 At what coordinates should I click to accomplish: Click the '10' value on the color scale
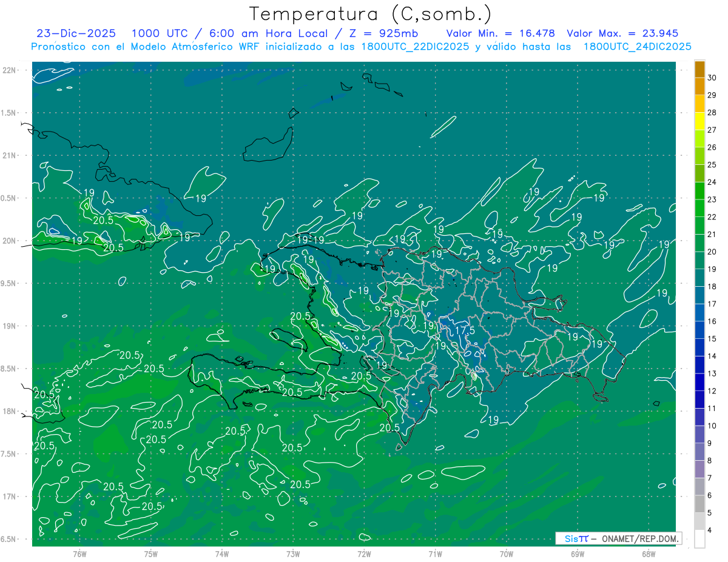[x=712, y=426]
